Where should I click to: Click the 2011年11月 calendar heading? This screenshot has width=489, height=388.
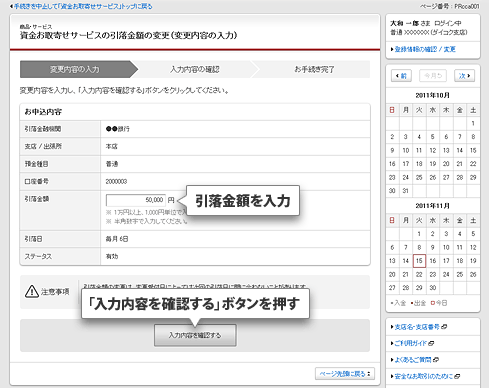(x=433, y=206)
